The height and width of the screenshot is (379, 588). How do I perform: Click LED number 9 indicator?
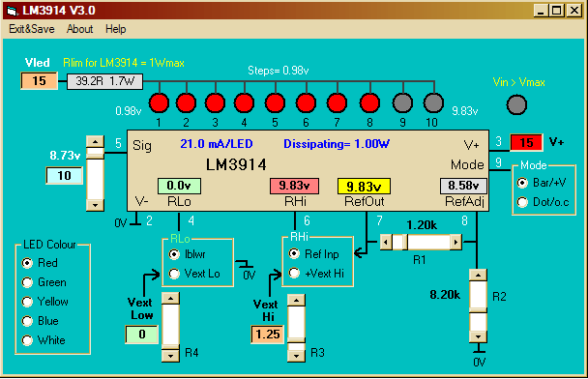[x=402, y=102]
